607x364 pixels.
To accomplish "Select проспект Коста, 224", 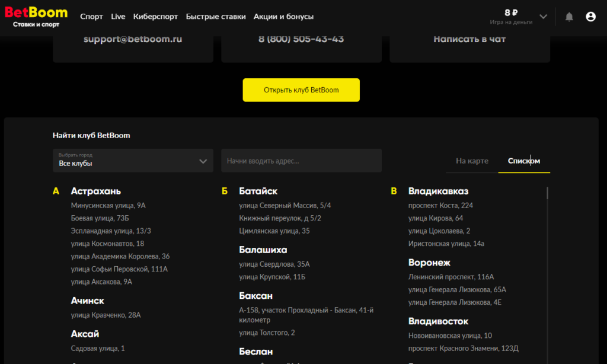I will click(x=440, y=206).
